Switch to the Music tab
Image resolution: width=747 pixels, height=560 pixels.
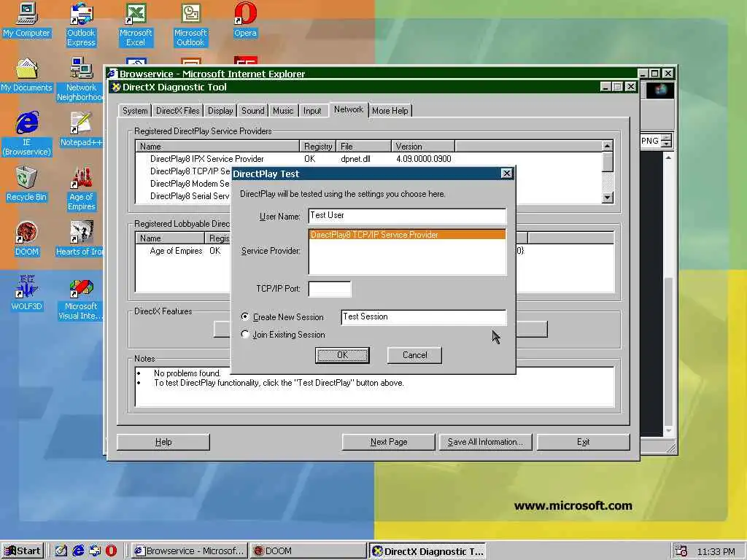click(x=283, y=111)
